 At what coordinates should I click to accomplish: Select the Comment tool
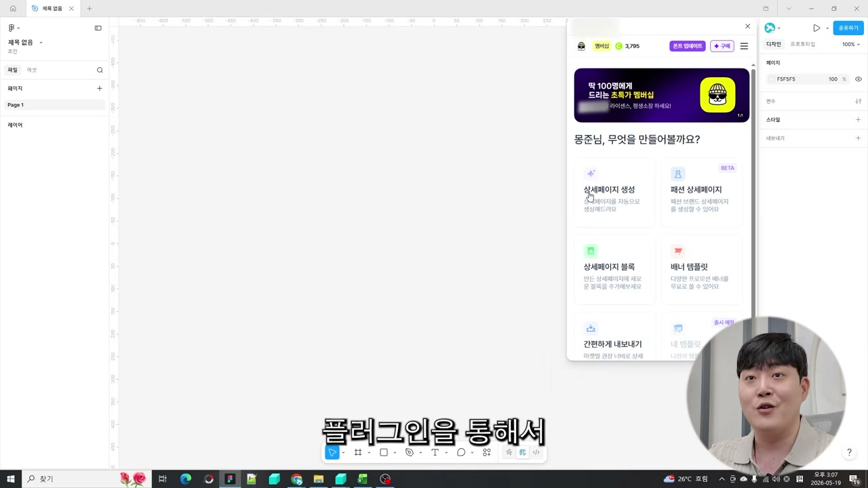pyautogui.click(x=461, y=453)
